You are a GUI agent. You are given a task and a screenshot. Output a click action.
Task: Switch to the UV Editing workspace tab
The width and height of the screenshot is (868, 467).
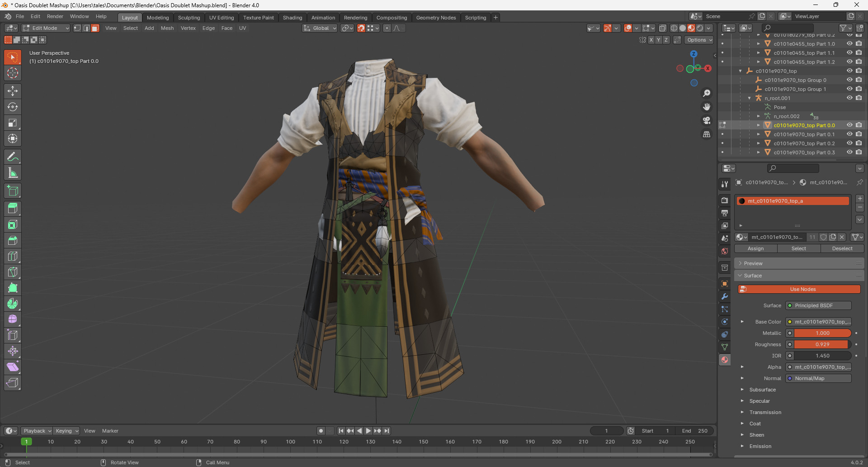[x=222, y=18]
